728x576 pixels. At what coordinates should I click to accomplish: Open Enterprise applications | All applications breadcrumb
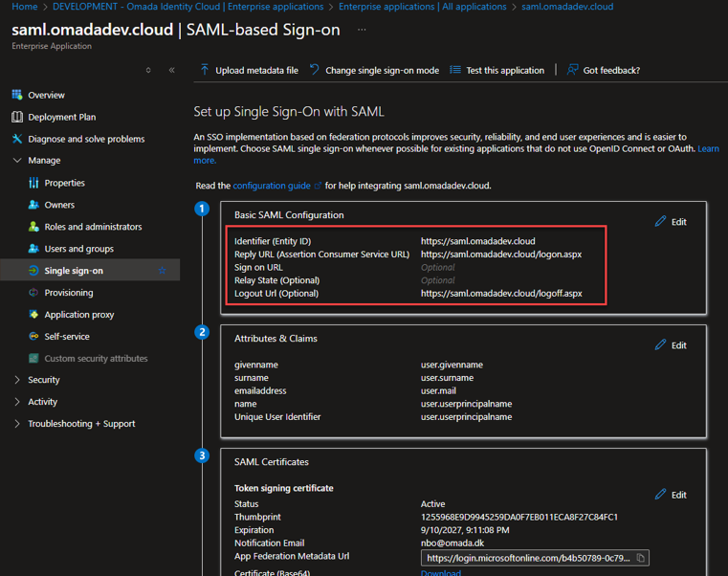click(423, 7)
